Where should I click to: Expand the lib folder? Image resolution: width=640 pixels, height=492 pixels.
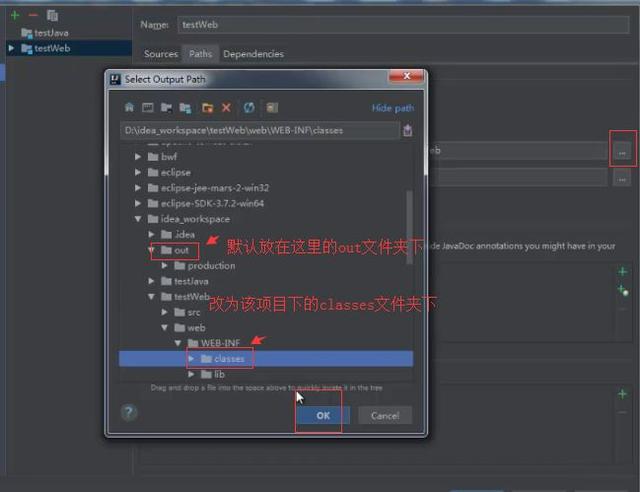pyautogui.click(x=191, y=374)
